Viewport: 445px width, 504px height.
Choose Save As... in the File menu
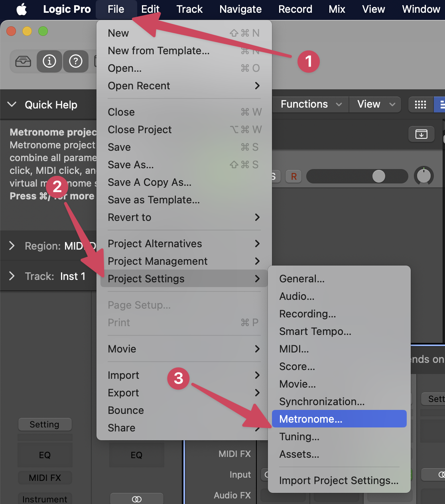tap(131, 165)
